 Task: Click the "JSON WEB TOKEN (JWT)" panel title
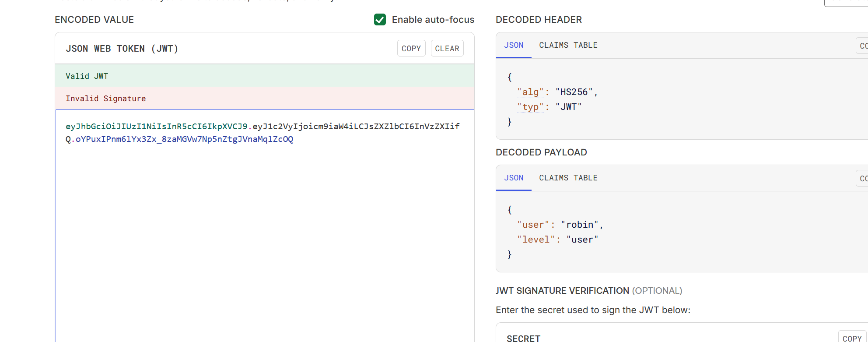click(x=122, y=49)
